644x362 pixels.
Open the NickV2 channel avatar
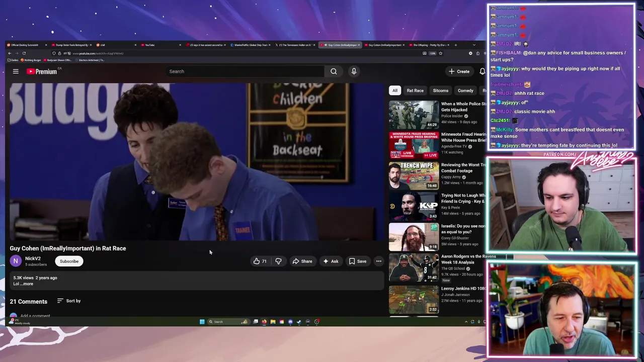[x=16, y=261]
